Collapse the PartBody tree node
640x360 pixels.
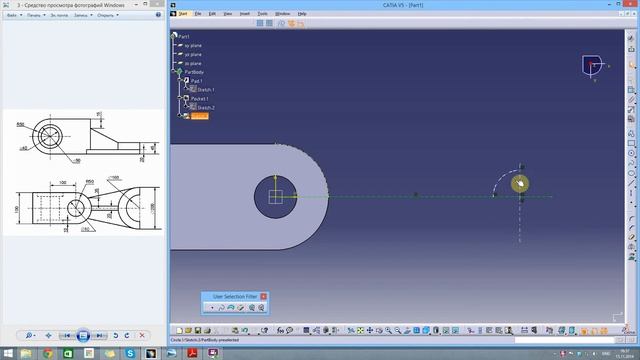[173, 71]
